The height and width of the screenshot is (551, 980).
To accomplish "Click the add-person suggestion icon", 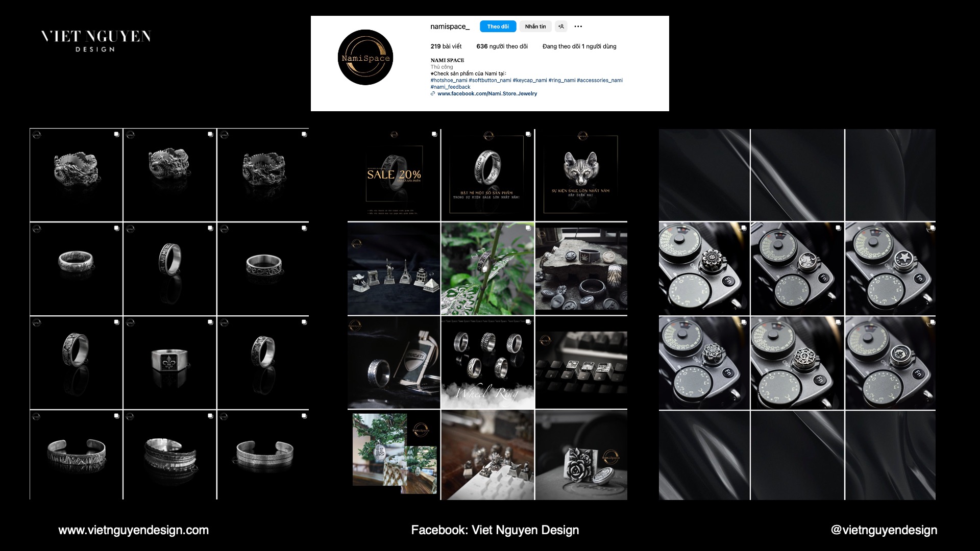I will pyautogui.click(x=561, y=27).
